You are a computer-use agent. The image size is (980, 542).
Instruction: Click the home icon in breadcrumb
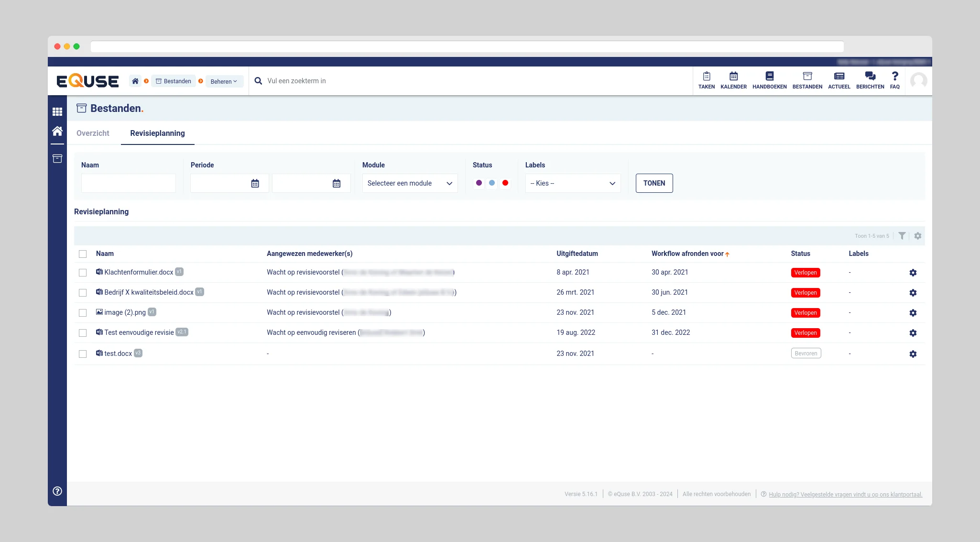(135, 81)
